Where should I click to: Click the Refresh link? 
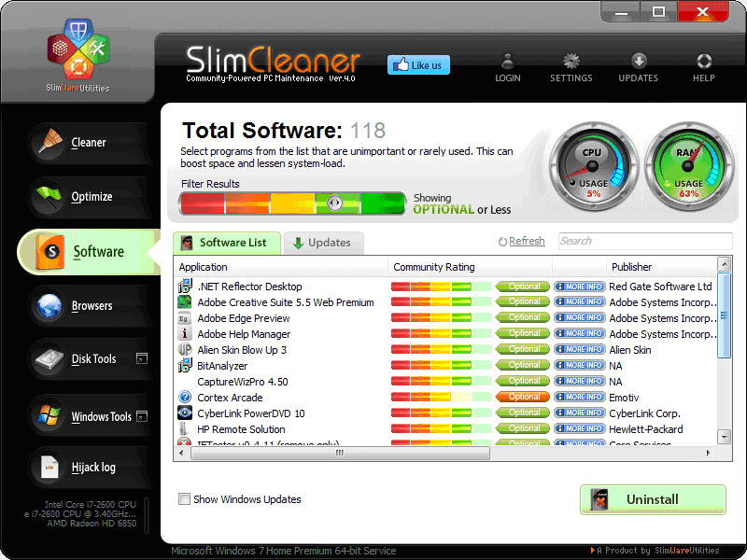pos(527,241)
